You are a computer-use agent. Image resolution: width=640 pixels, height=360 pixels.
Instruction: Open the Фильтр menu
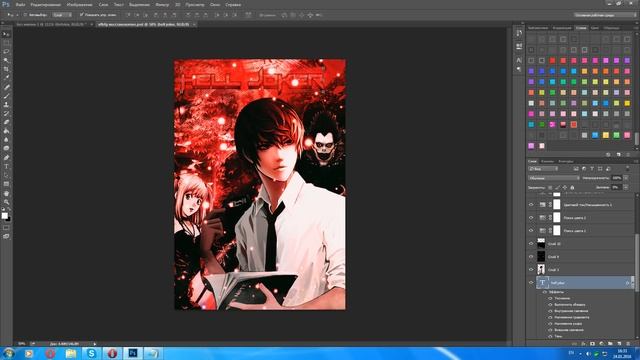tap(162, 4)
